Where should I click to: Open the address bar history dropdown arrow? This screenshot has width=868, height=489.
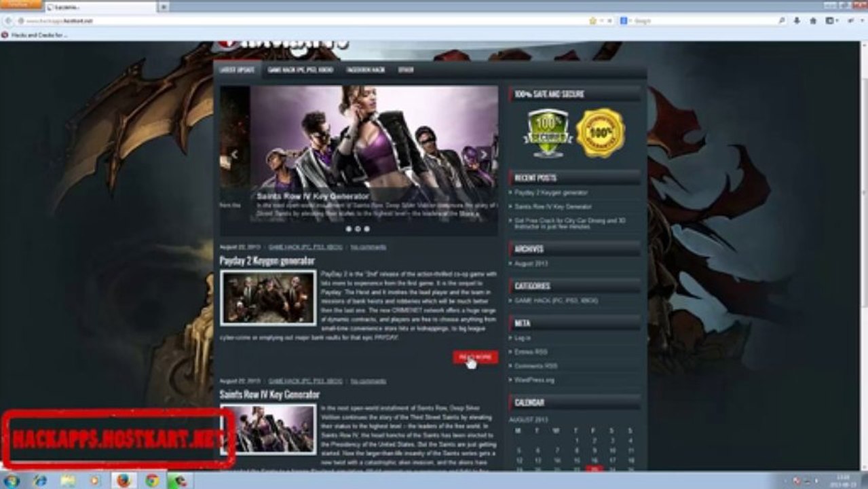point(602,21)
